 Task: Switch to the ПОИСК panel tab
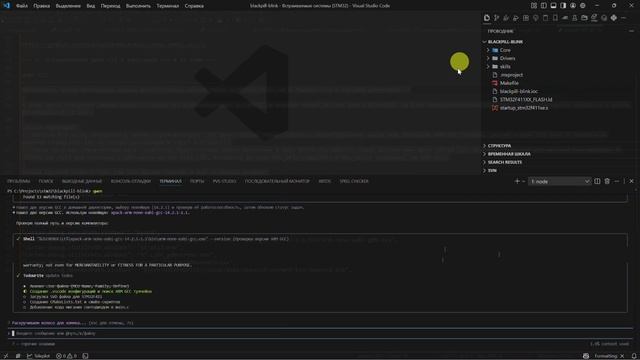pyautogui.click(x=46, y=181)
